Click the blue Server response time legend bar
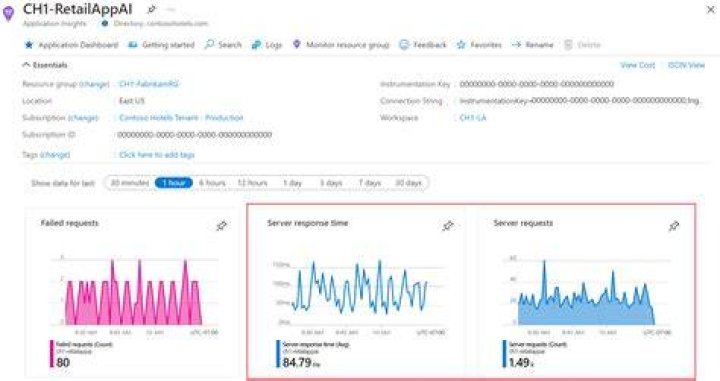 pyautogui.click(x=278, y=353)
